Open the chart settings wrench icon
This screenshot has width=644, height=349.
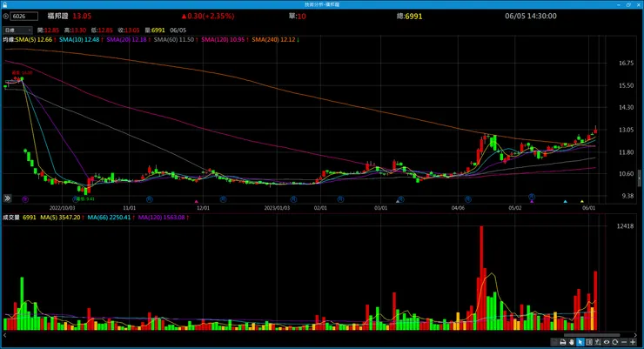tap(598, 342)
